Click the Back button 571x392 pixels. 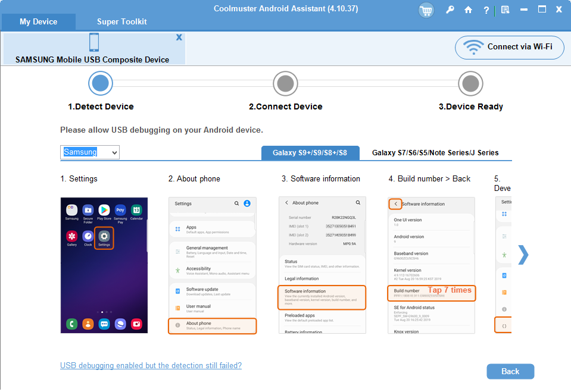(510, 371)
